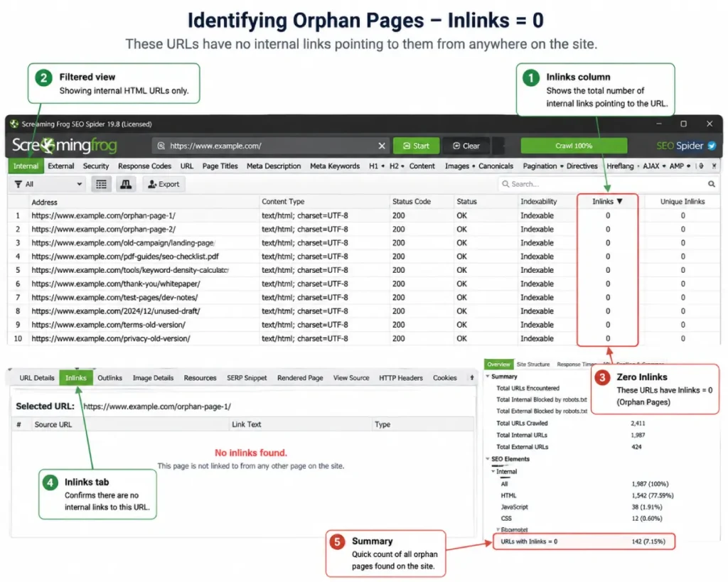Screen dimensions: 728x582
Task: Click the Screaming Frog logo
Action: (x=64, y=145)
